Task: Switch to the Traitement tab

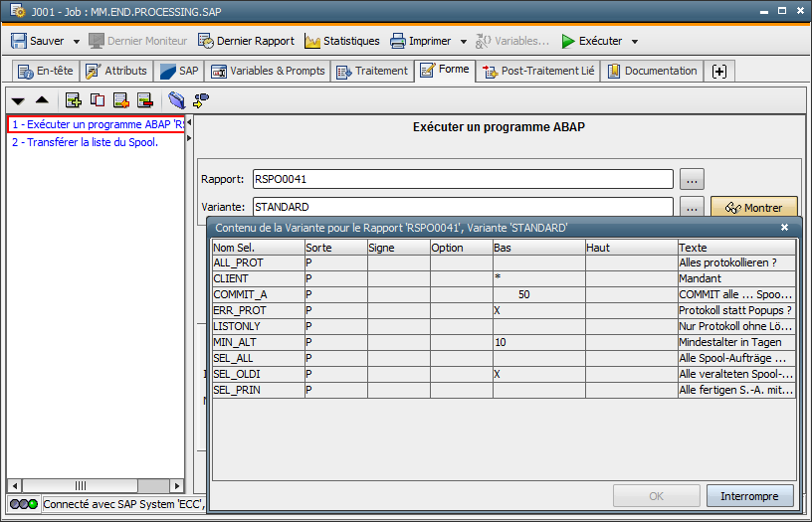Action: (372, 71)
